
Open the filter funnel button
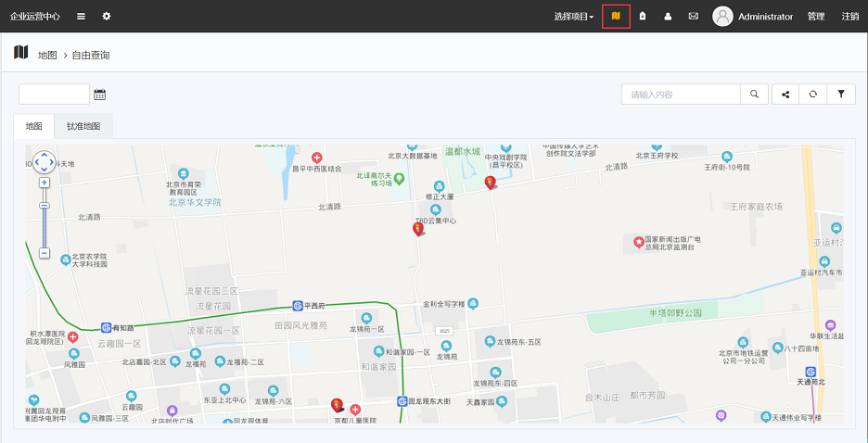click(841, 94)
